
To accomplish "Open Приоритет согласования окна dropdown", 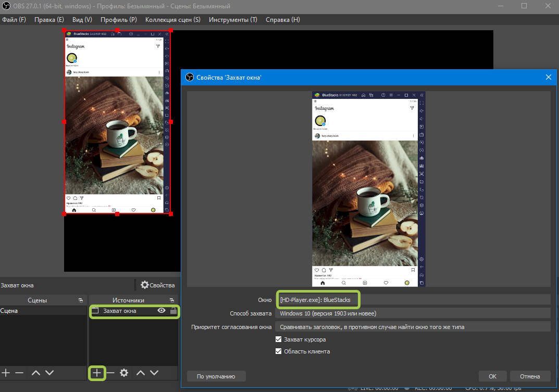I will click(413, 327).
